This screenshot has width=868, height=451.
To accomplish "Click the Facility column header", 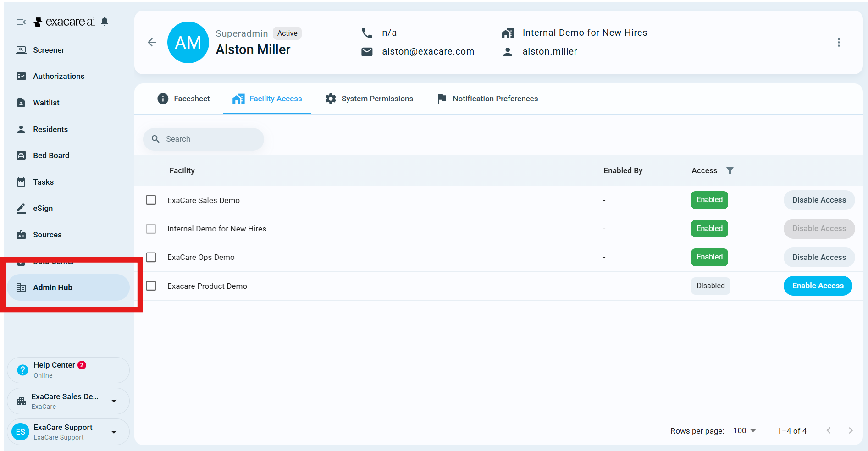I will pos(182,170).
